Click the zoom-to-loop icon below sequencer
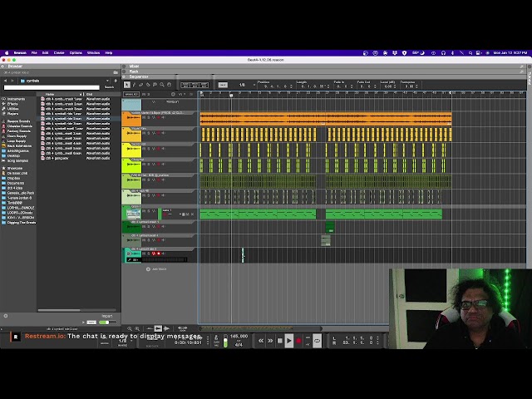Image resolution: width=532 pixels, height=399 pixels. (183, 328)
